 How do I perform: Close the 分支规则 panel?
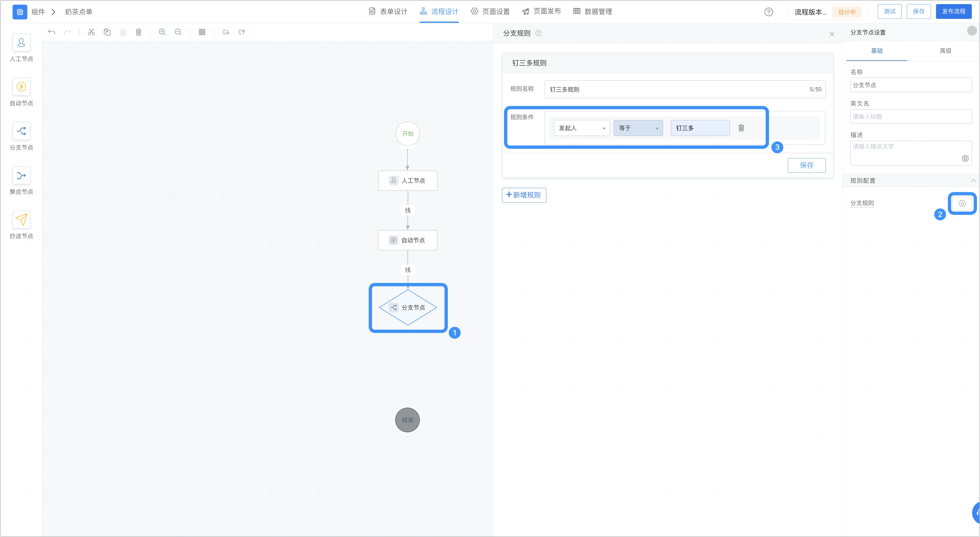click(832, 34)
